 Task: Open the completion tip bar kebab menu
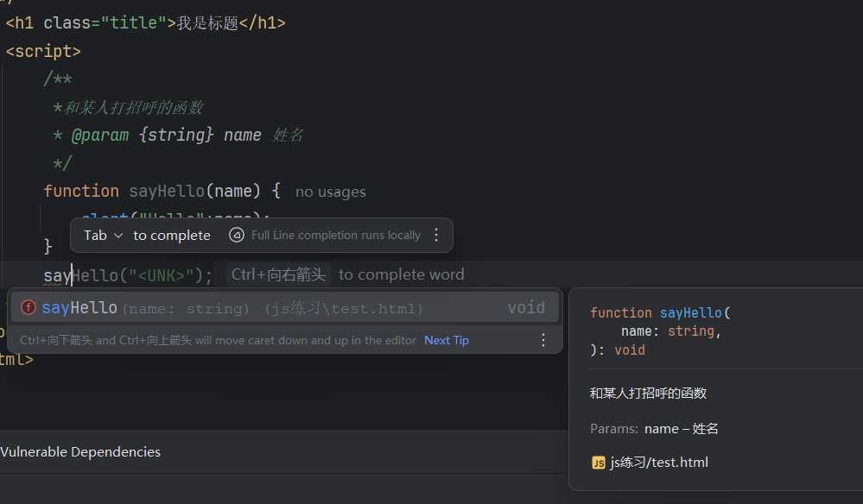pos(543,340)
